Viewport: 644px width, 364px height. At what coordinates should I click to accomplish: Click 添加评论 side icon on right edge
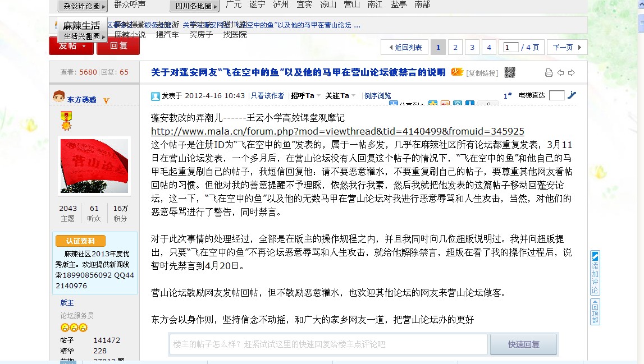tap(595, 273)
